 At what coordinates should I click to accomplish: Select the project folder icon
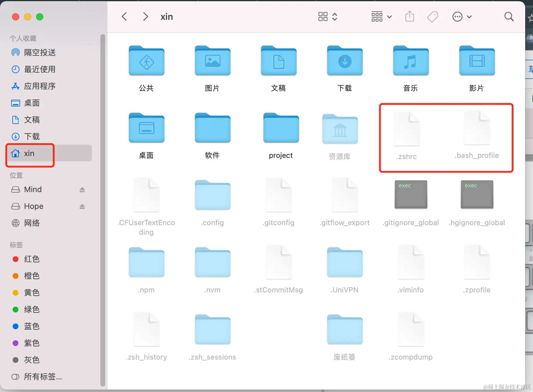point(281,128)
